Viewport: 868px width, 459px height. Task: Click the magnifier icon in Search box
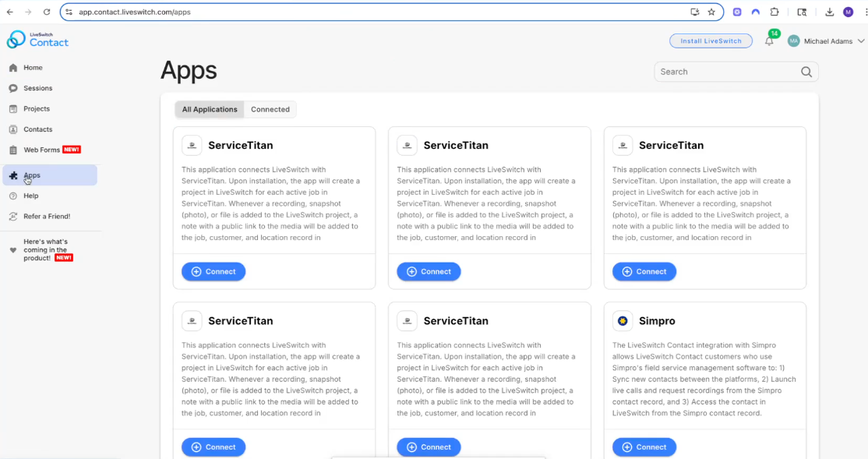806,72
